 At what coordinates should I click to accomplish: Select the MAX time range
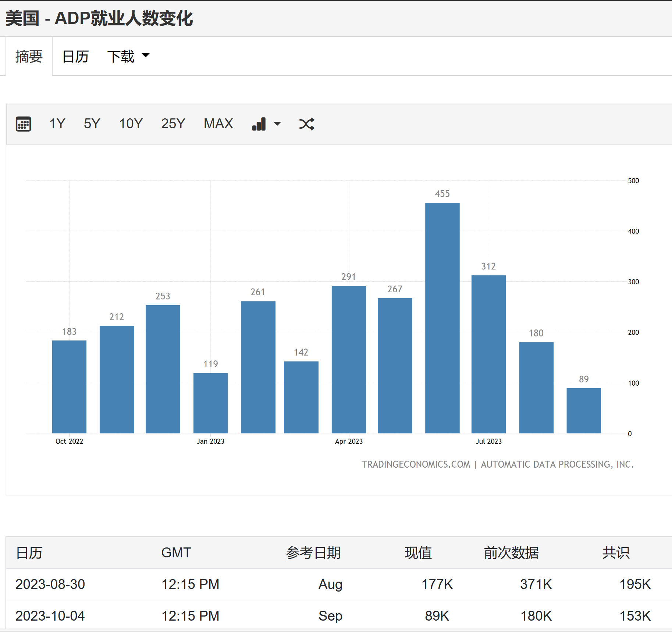[x=218, y=124]
